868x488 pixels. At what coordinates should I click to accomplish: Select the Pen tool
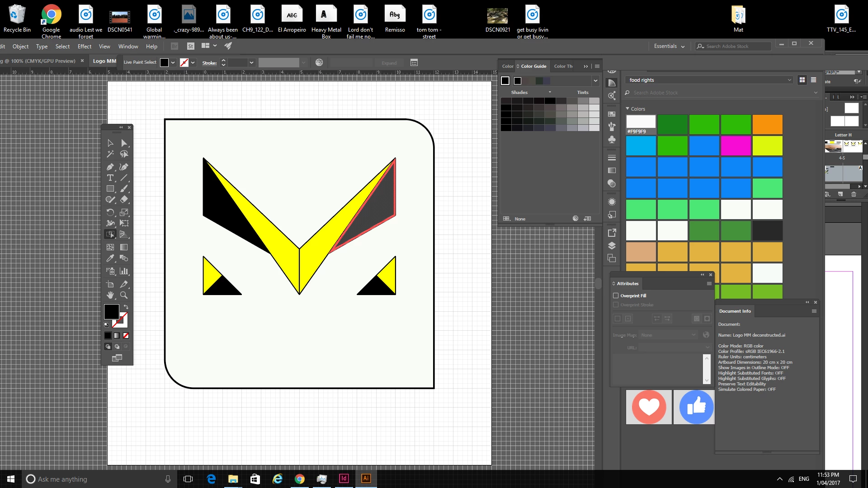point(110,167)
